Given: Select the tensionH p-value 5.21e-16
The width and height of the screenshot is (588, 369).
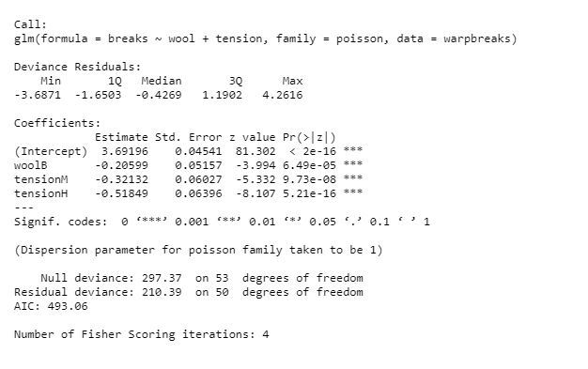Looking at the screenshot, I should (309, 193).
